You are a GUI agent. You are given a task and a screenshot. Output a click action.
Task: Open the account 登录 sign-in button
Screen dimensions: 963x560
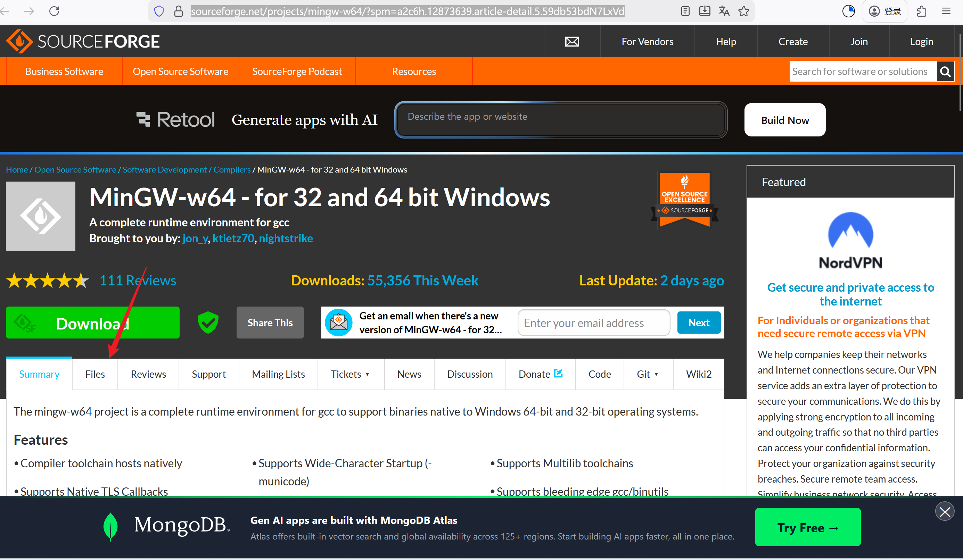coord(885,11)
